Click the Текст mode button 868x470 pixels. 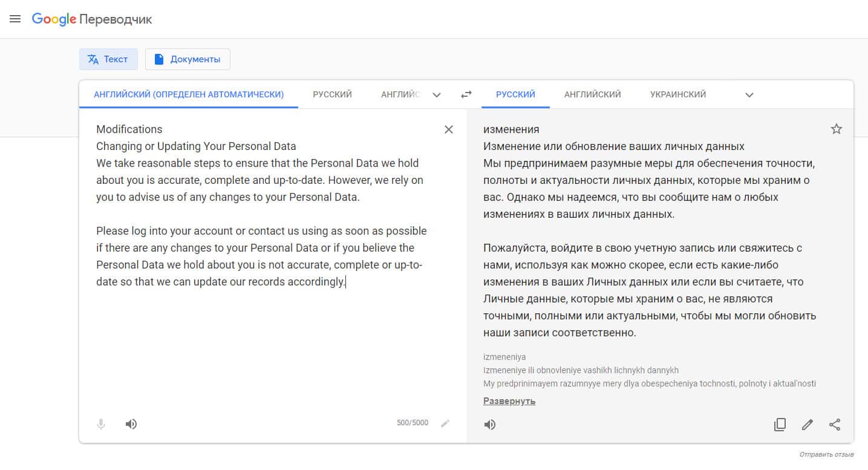coord(108,59)
